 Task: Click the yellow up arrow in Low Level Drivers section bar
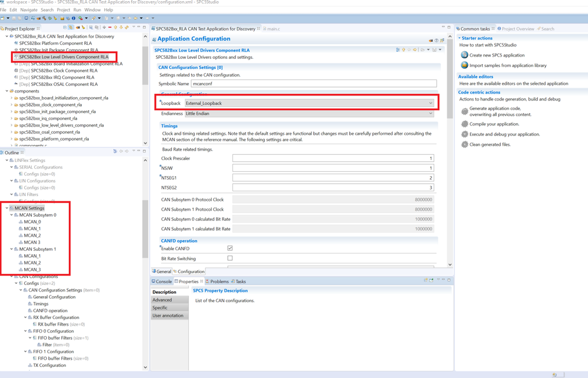point(404,50)
